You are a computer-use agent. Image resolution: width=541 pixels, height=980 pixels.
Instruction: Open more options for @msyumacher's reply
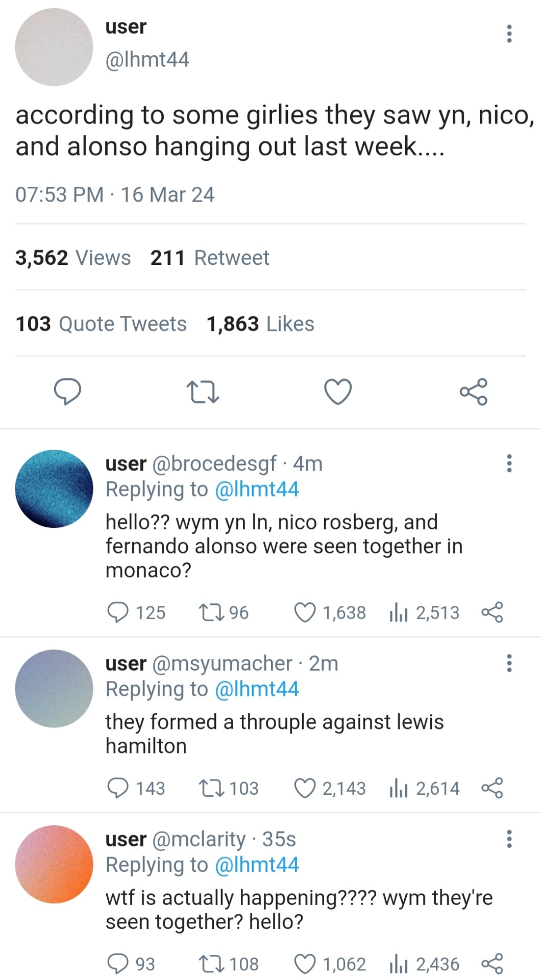tap(509, 663)
